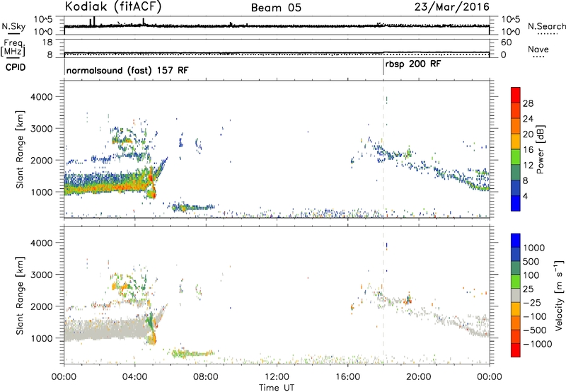Click the Power scale value '16'

(528, 150)
